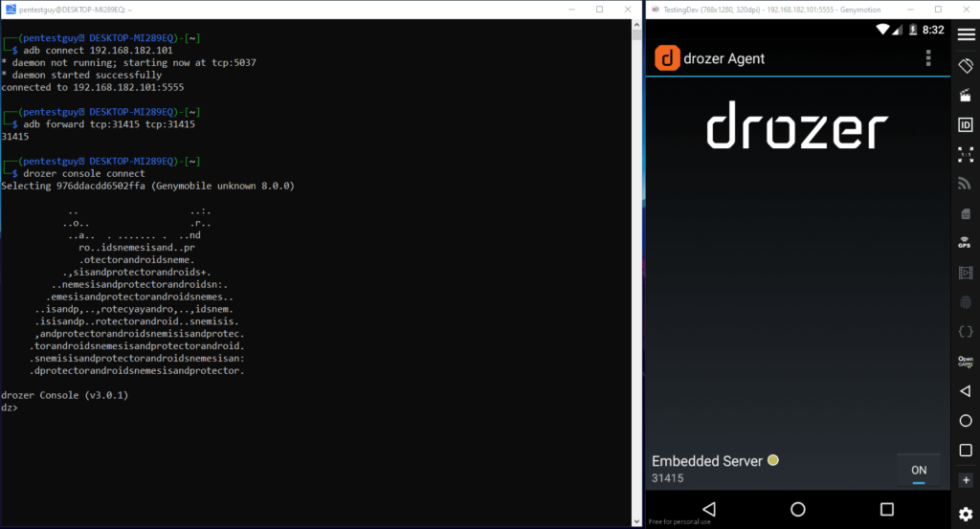Click the rotate screen icon in Genymotion sidebar
Image resolution: width=980 pixels, height=529 pixels.
click(966, 65)
